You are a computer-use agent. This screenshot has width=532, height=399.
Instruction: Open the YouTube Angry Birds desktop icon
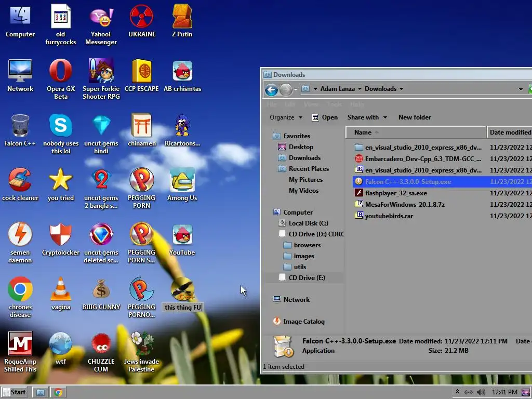[x=182, y=240]
